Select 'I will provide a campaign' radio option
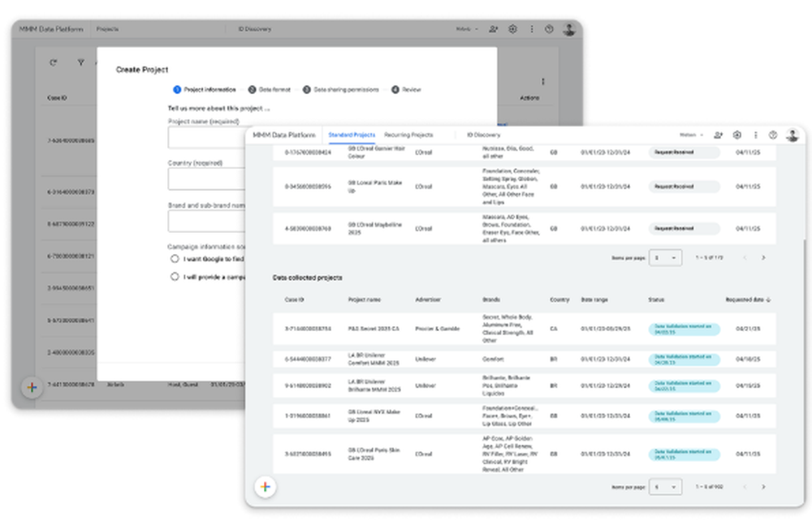 click(x=175, y=277)
